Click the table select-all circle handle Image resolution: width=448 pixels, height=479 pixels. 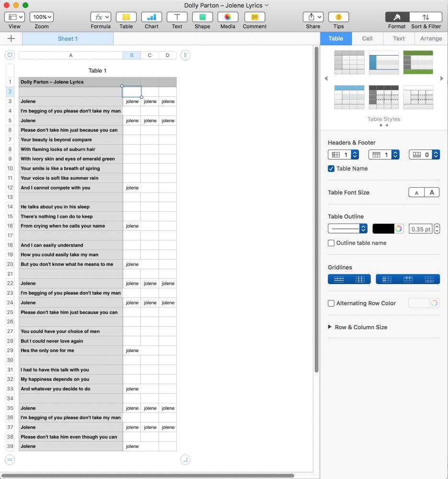click(10, 55)
